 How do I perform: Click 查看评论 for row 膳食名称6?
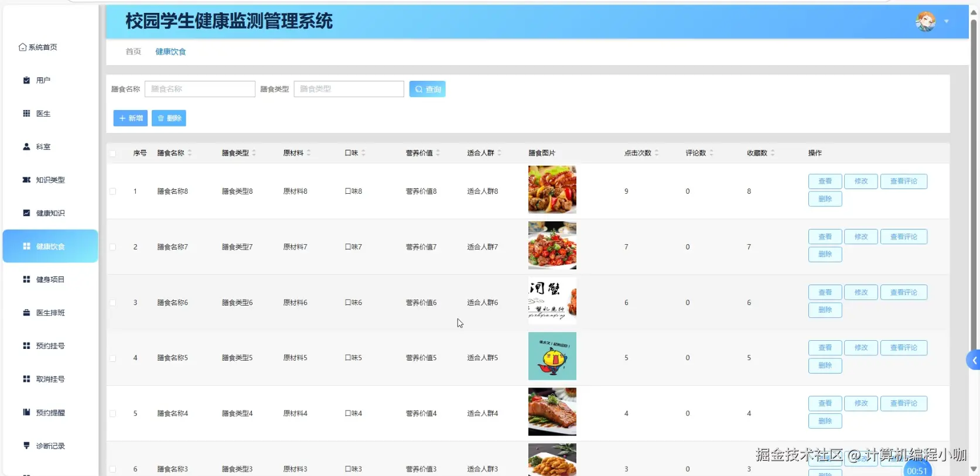tap(904, 293)
